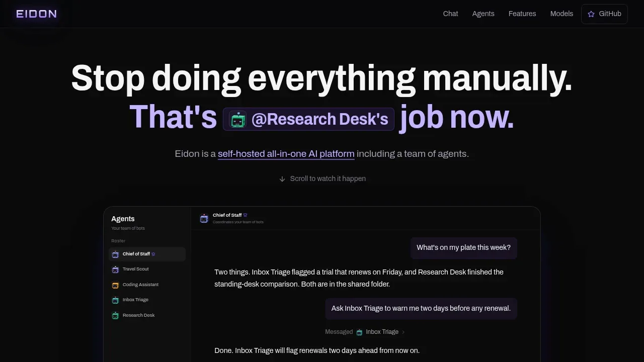
Task: Click the Travel Scout bot icon
Action: click(x=115, y=269)
